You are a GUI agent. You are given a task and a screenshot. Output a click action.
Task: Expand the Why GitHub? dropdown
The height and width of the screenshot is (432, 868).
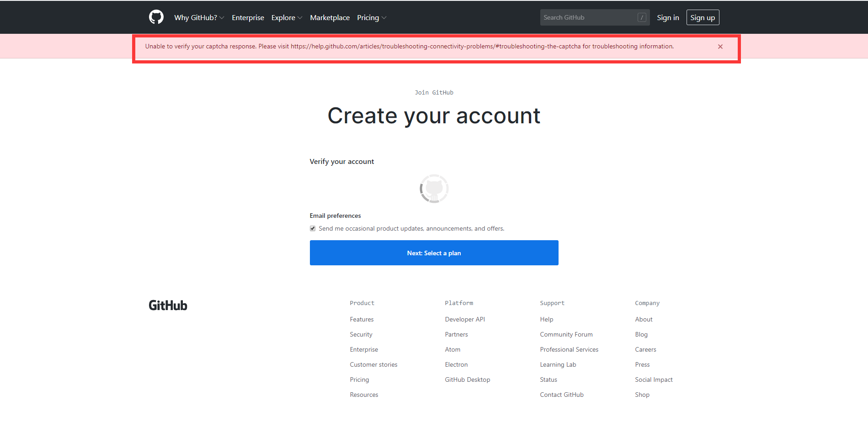(x=198, y=17)
